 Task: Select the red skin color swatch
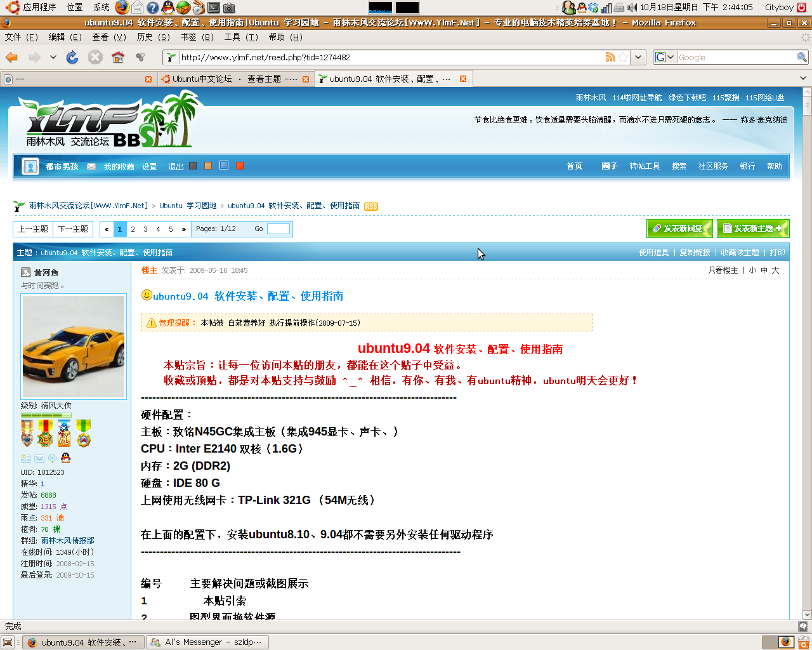[240, 166]
